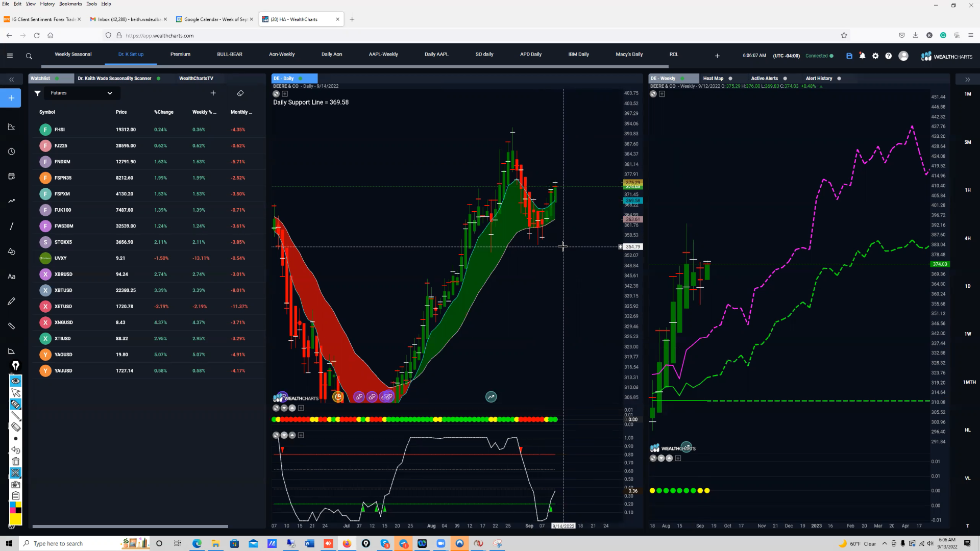This screenshot has height=551, width=980.
Task: Expand the weekly chart indicator pane plus
Action: (678, 458)
